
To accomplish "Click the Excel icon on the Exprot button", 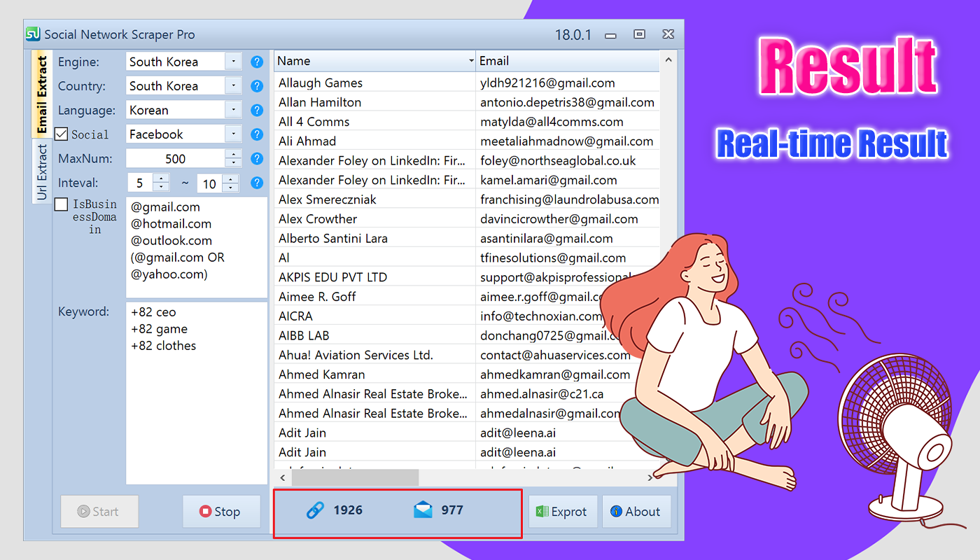I will pos(542,511).
